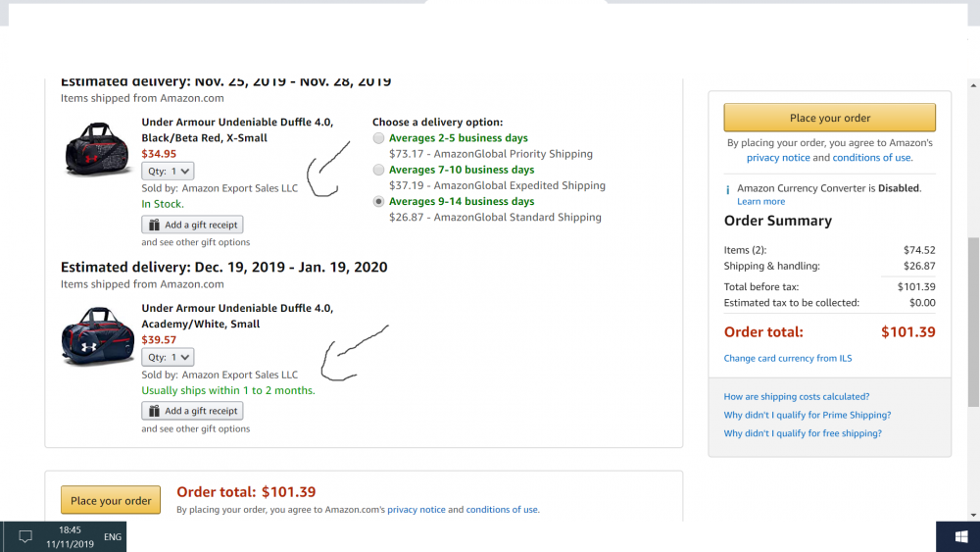Image resolution: width=980 pixels, height=552 pixels.
Task: Open Change card currency from ILS link
Action: [788, 358]
